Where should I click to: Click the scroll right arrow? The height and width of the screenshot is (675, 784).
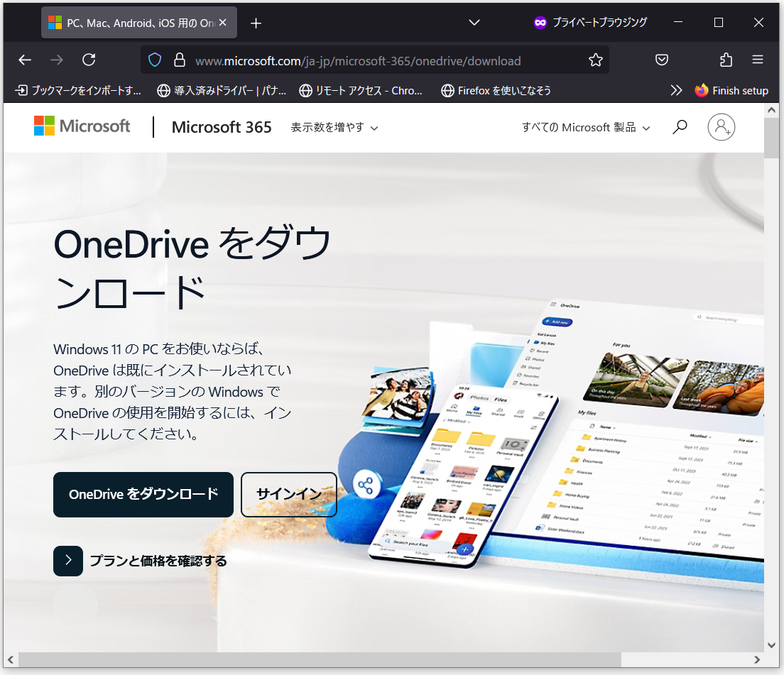757,659
